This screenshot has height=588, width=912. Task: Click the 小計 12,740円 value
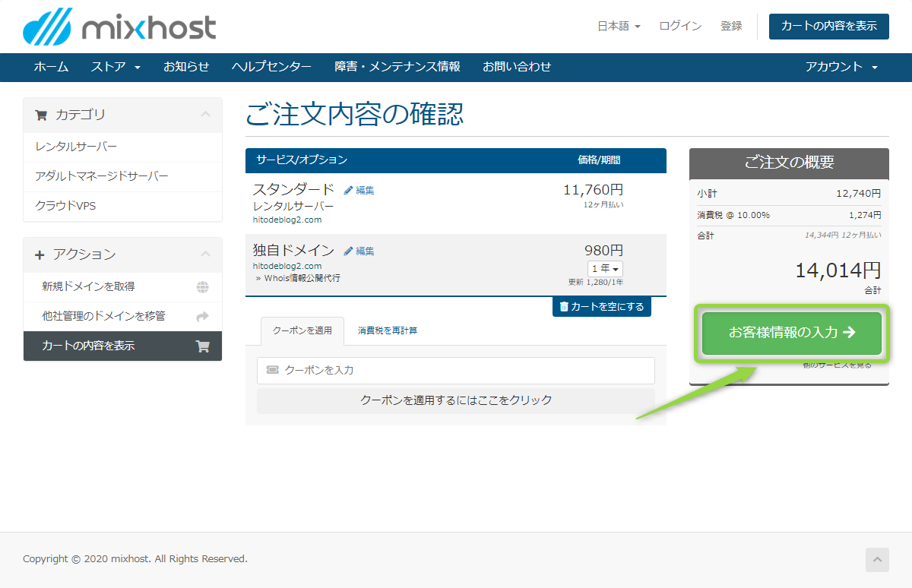(x=859, y=194)
